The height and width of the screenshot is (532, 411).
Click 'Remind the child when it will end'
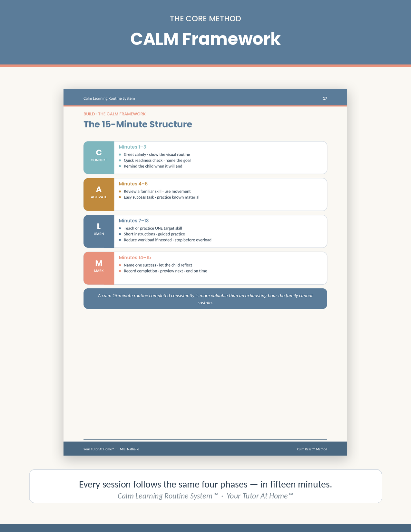pos(153,166)
